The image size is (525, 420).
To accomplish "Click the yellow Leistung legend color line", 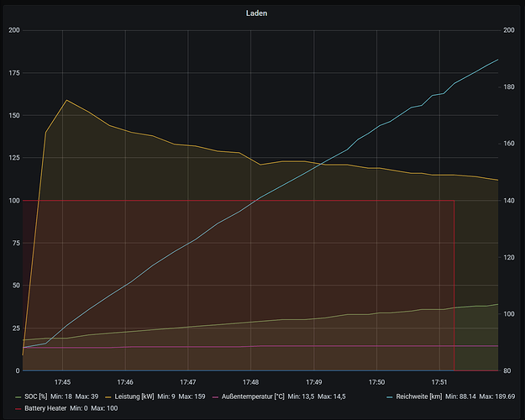I will coord(108,396).
